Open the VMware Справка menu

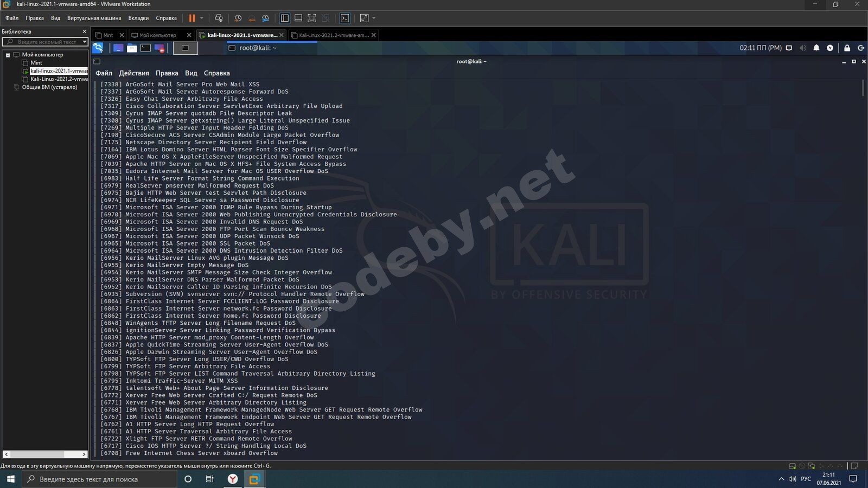coord(167,18)
